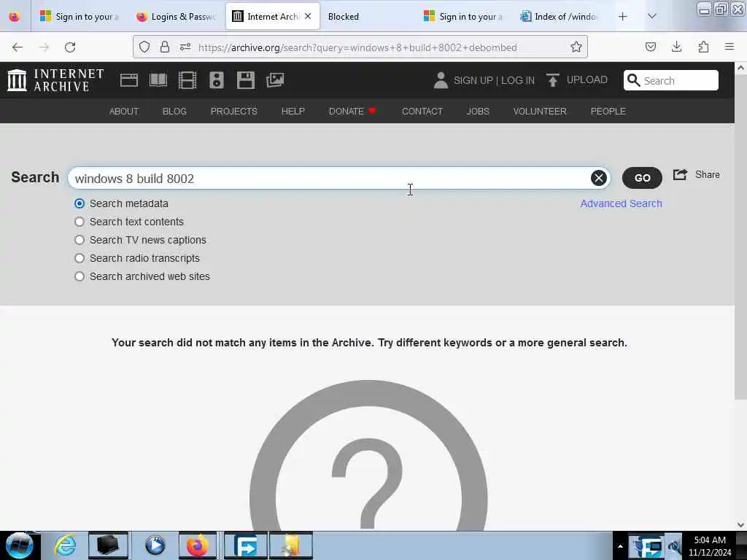Click the volume speaker tray icon

point(673,546)
